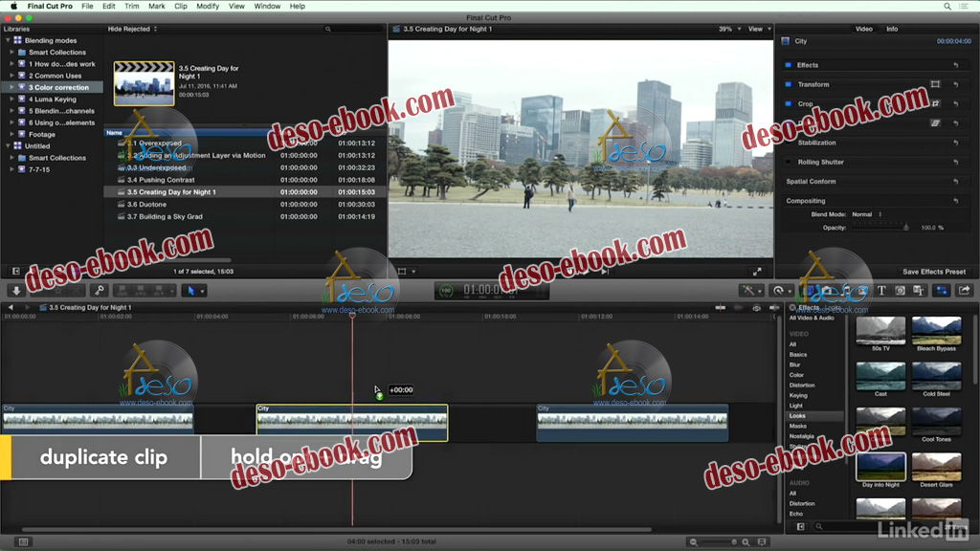
Task: Open the viewer zoom percentage dropdown
Action: [x=731, y=29]
